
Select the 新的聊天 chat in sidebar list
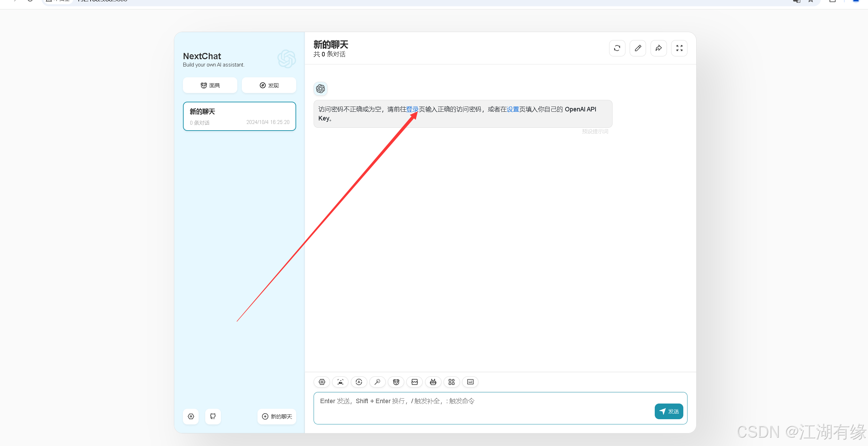(239, 116)
